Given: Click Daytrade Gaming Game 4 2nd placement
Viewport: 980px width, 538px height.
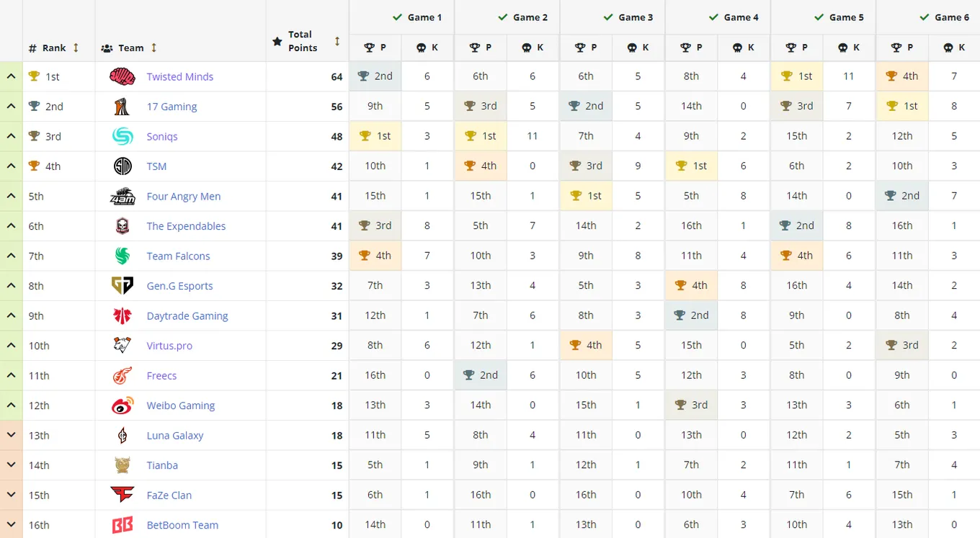Looking at the screenshot, I should [x=691, y=315].
